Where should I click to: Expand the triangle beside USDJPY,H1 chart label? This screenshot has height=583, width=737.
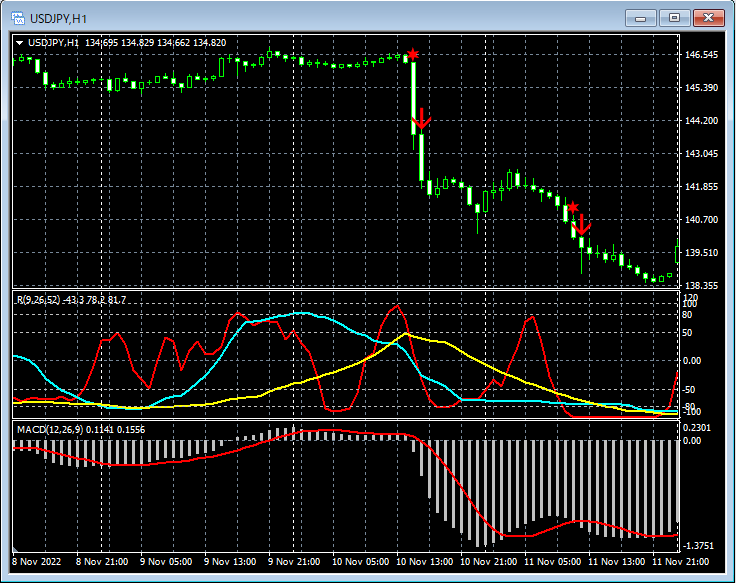point(20,43)
